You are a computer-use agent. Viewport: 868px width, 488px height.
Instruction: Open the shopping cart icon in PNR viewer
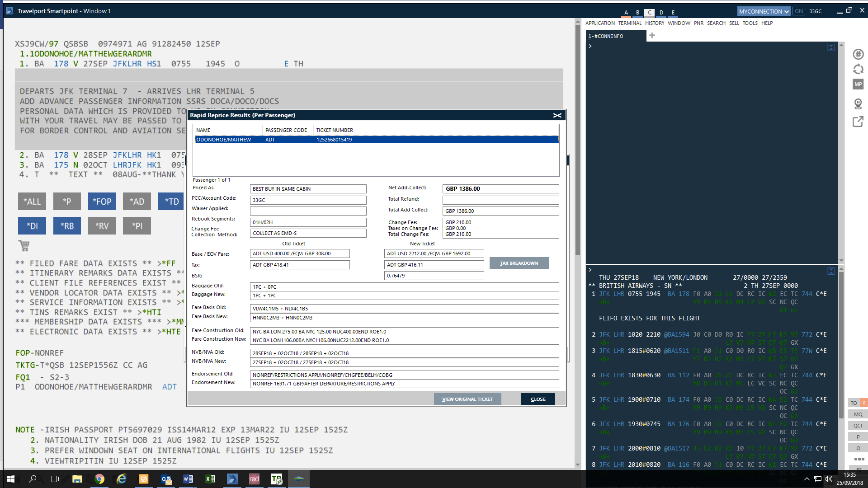24,246
